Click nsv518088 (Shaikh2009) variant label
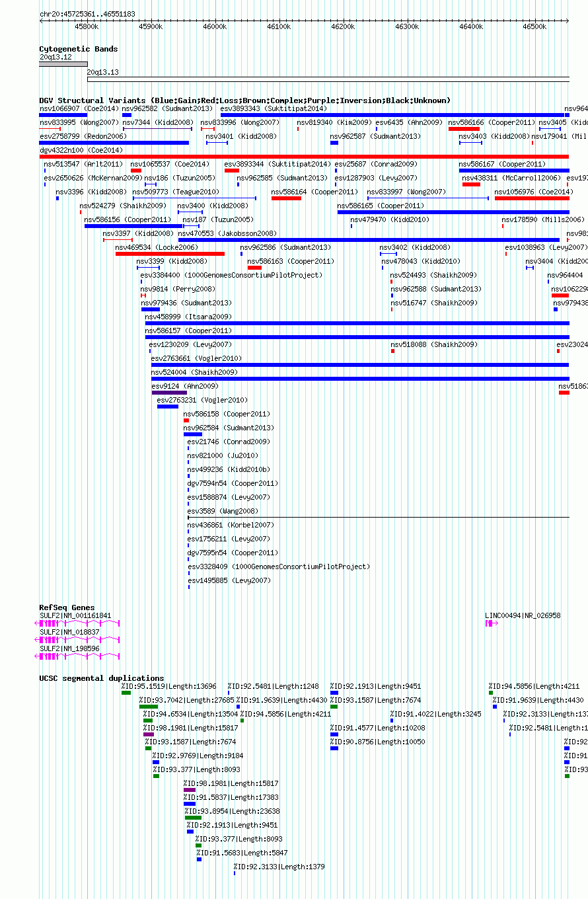The image size is (588, 899). tap(433, 344)
